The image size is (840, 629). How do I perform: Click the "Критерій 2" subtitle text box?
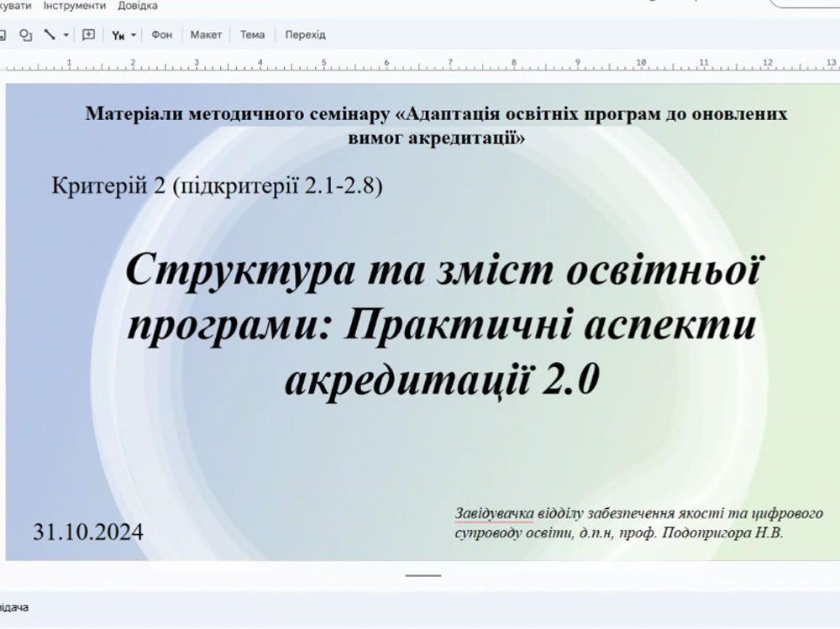(x=216, y=186)
